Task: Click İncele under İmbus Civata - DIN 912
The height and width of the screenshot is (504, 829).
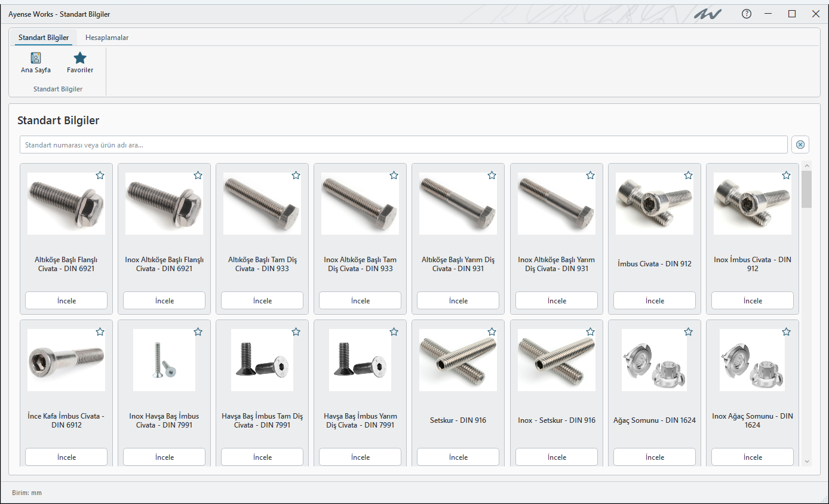Action: point(655,300)
